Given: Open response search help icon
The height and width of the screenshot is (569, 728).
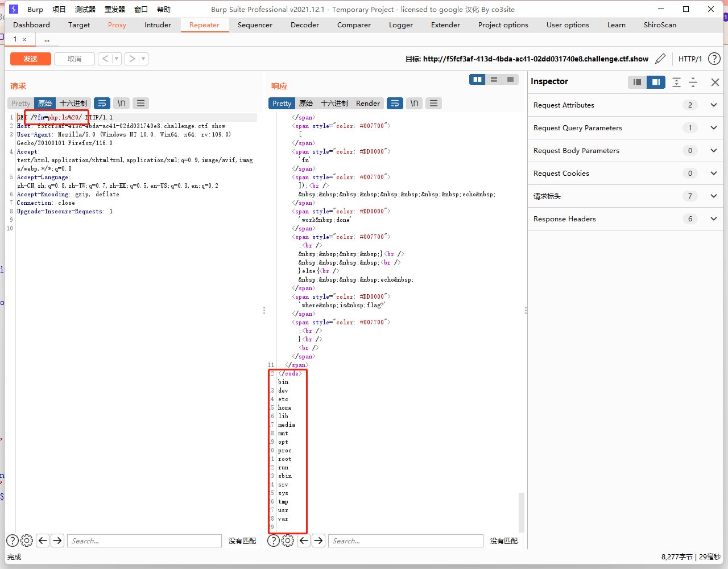Looking at the screenshot, I should (x=274, y=541).
